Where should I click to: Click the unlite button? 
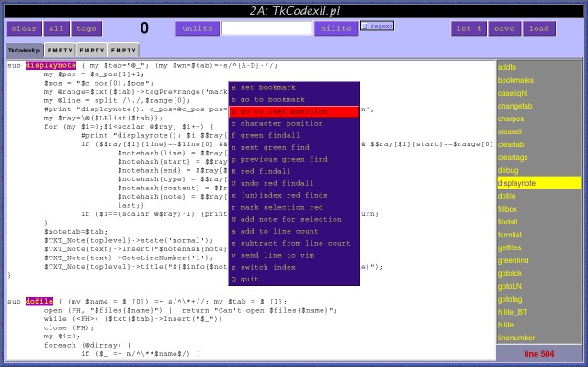(x=198, y=29)
